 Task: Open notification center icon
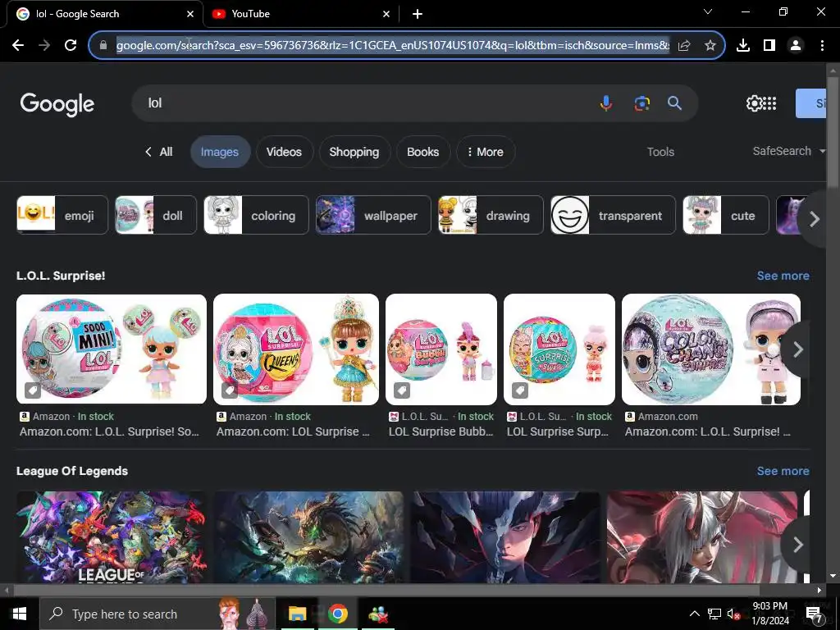815,614
